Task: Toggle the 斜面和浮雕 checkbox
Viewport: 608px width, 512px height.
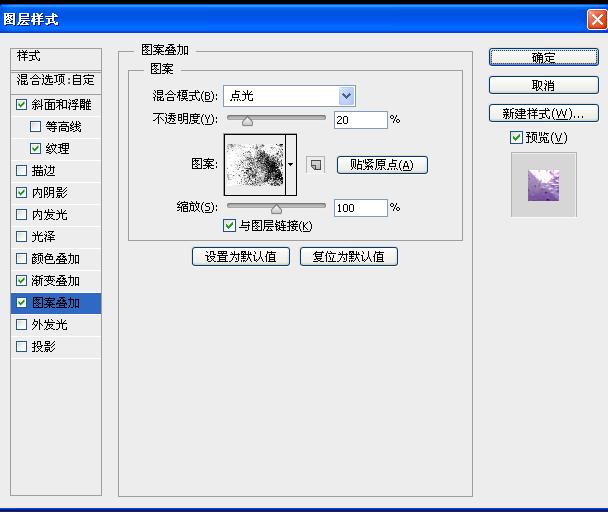Action: 22,104
